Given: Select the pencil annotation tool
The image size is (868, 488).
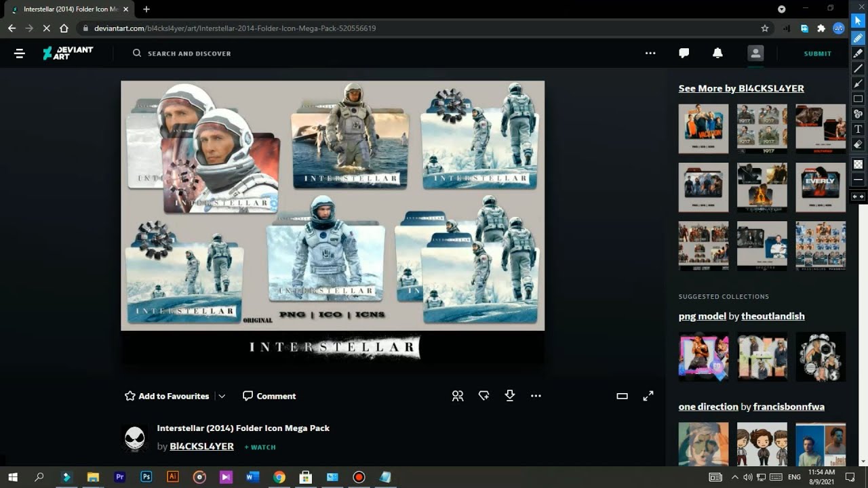Looking at the screenshot, I should click(x=858, y=39).
